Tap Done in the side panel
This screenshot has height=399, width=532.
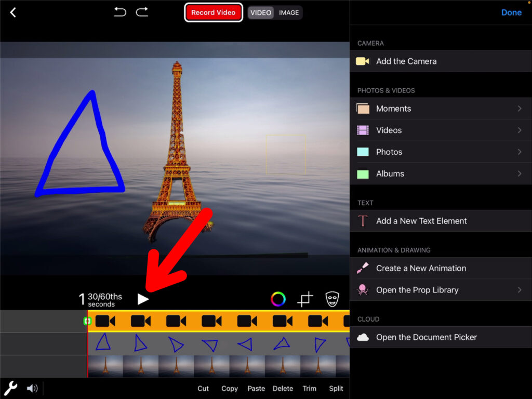511,12
